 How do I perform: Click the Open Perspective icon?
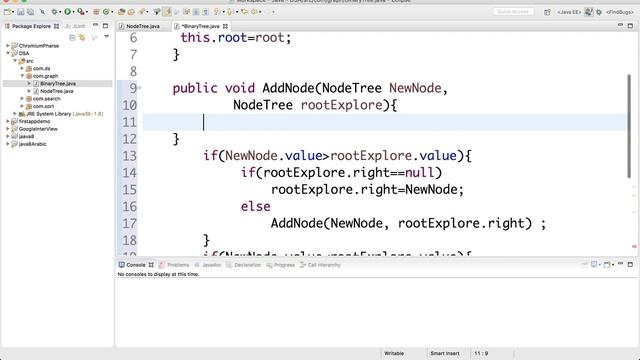click(x=547, y=12)
